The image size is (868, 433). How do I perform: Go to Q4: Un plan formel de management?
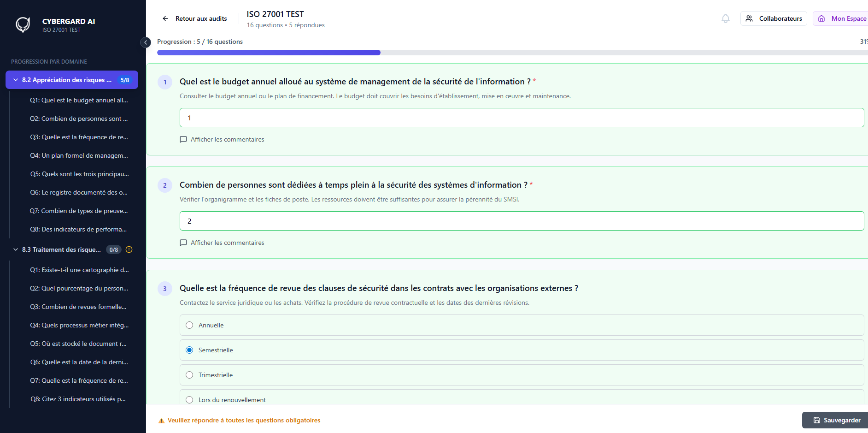[79, 155]
